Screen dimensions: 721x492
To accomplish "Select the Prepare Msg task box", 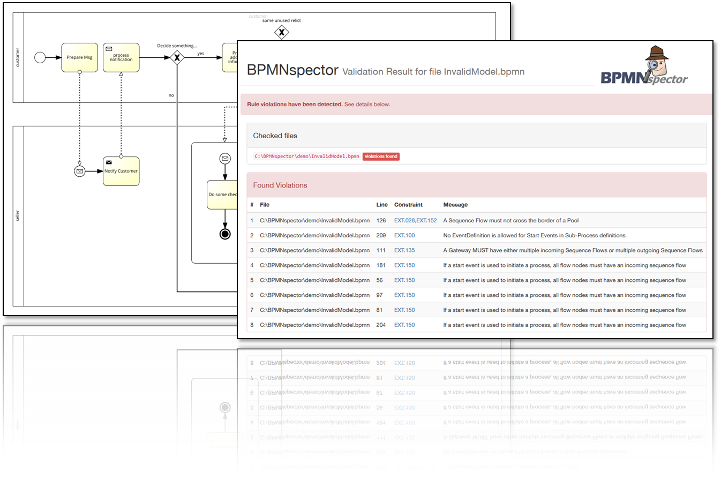I will 80,57.
